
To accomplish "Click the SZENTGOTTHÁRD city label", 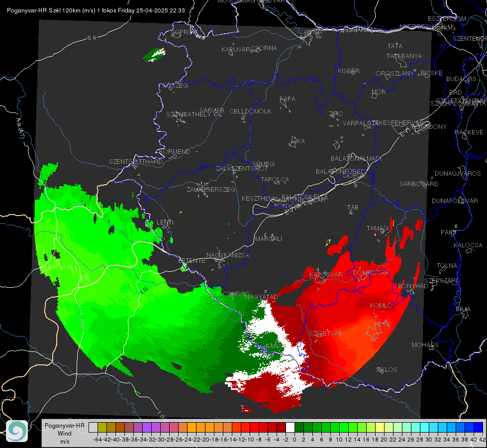I will [136, 162].
